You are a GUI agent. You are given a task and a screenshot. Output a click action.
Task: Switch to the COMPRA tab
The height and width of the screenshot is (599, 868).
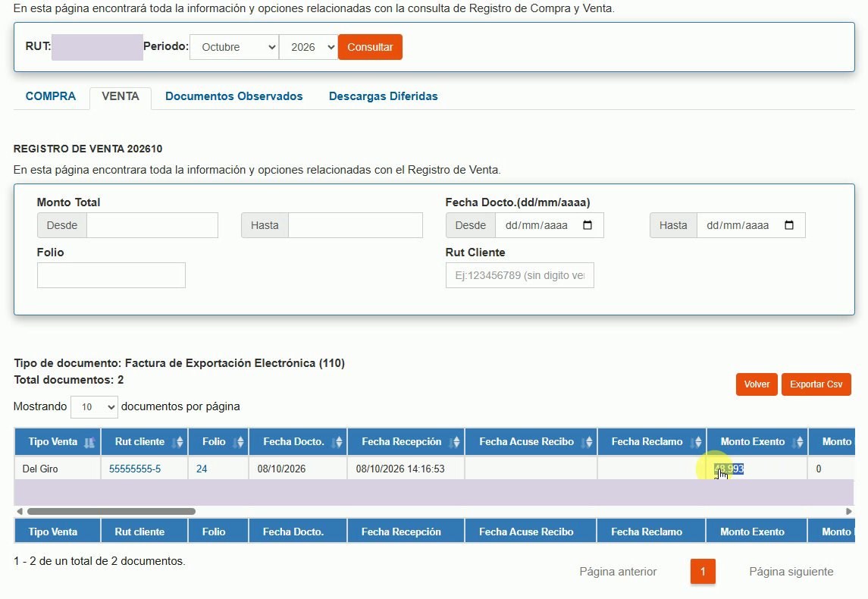(x=51, y=96)
